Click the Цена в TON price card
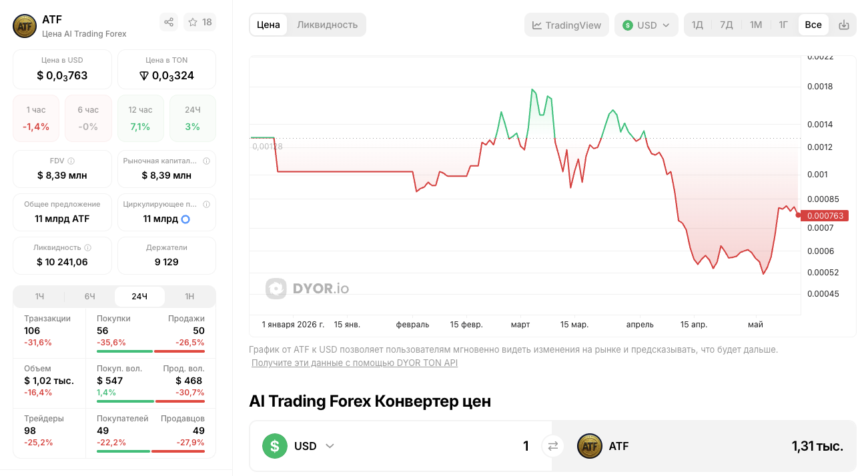 (x=167, y=69)
